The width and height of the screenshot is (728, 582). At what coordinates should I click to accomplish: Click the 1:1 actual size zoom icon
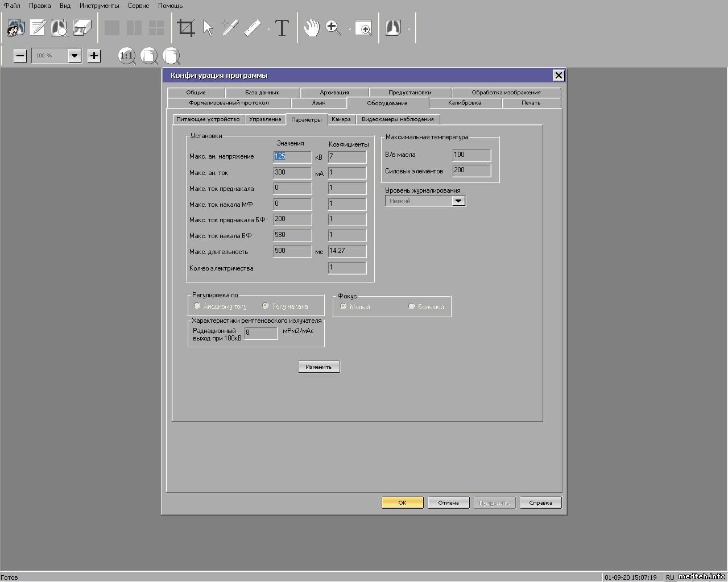pos(126,56)
